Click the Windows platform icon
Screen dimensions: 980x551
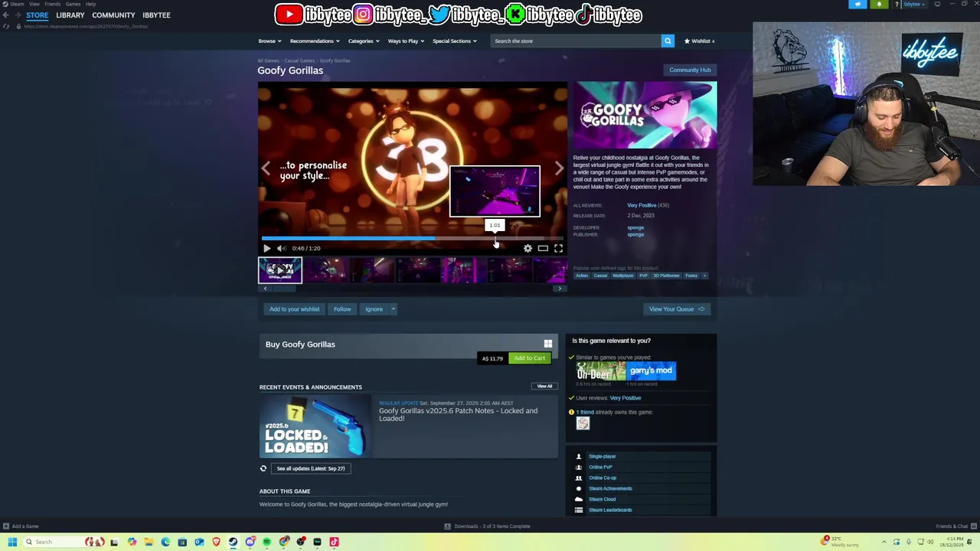547,344
